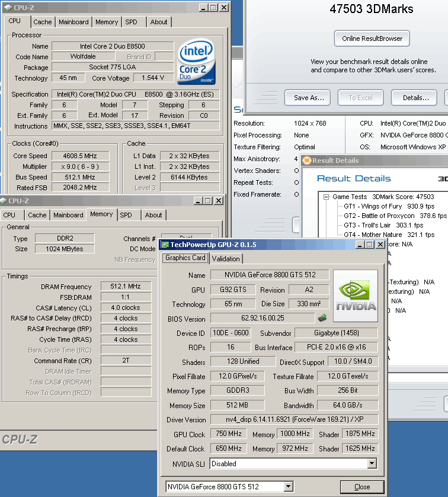Close GPU-Z via title bar X

click(380, 245)
